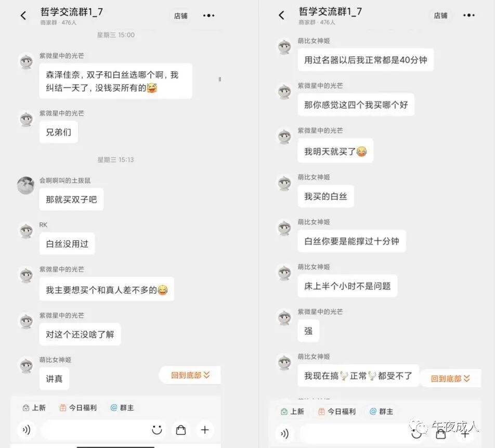Tap voice input icon in left chat
The image size is (495, 448).
[26, 430]
